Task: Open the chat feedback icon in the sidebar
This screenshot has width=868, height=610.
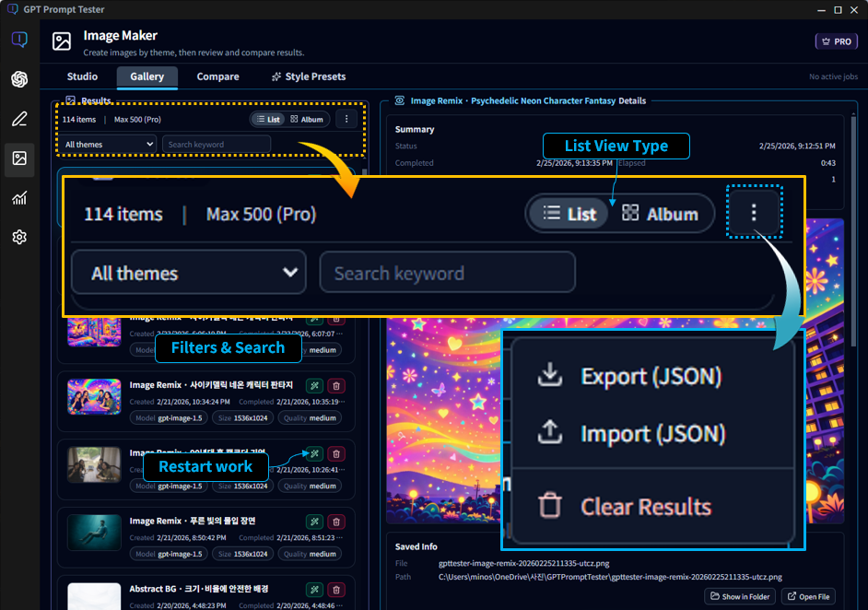Action: point(18,40)
